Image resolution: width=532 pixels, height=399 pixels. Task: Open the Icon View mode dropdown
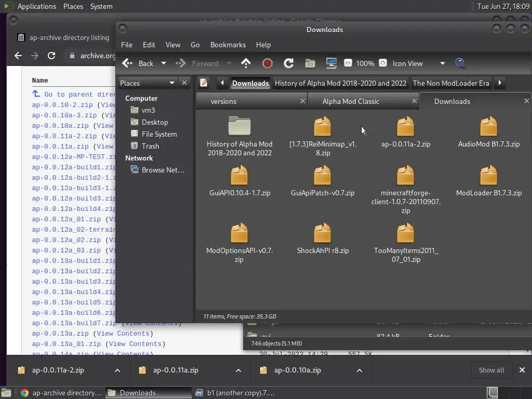click(x=419, y=63)
